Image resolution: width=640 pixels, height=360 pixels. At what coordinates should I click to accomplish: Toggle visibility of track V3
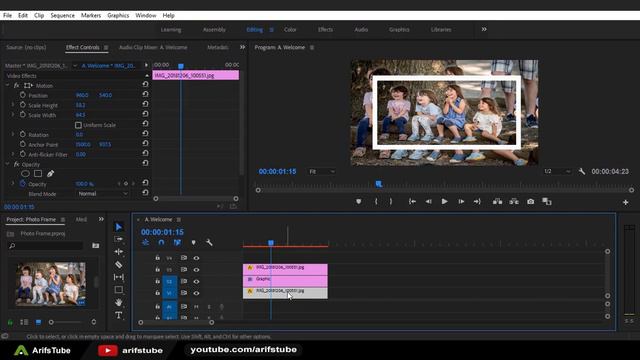coord(196,270)
